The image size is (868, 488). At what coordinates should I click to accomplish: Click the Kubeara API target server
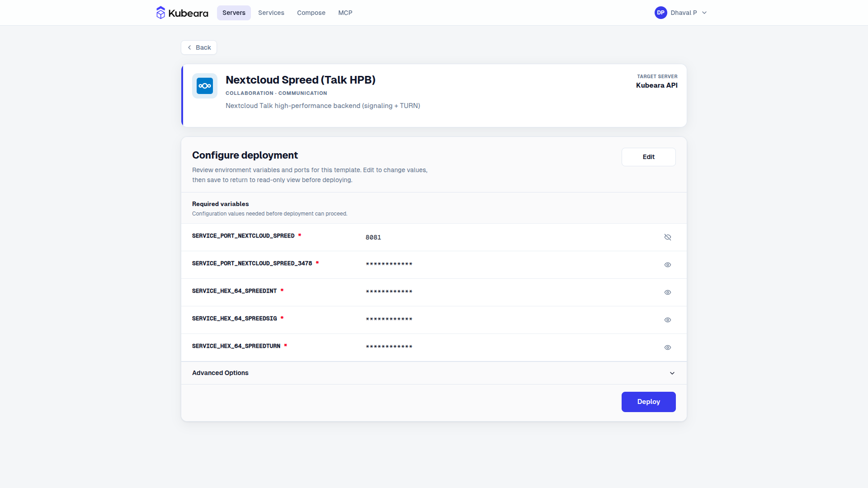pyautogui.click(x=656, y=85)
